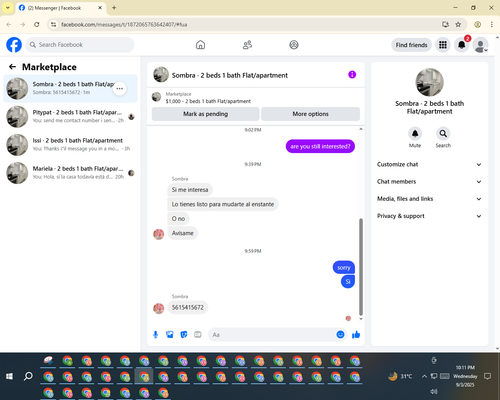Open the site information icon in address bar
Screen dimensions: 500x400
[53, 24]
